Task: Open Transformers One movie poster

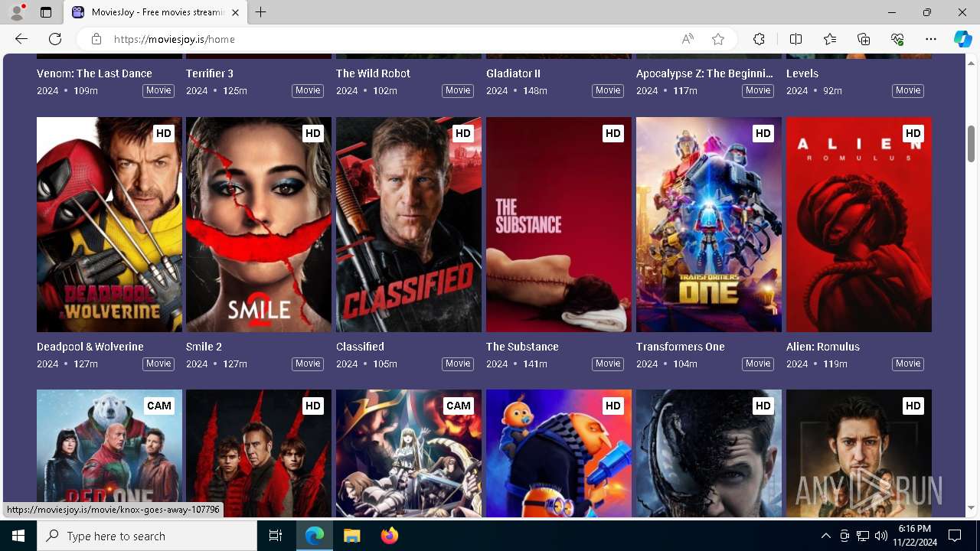Action: click(x=709, y=224)
